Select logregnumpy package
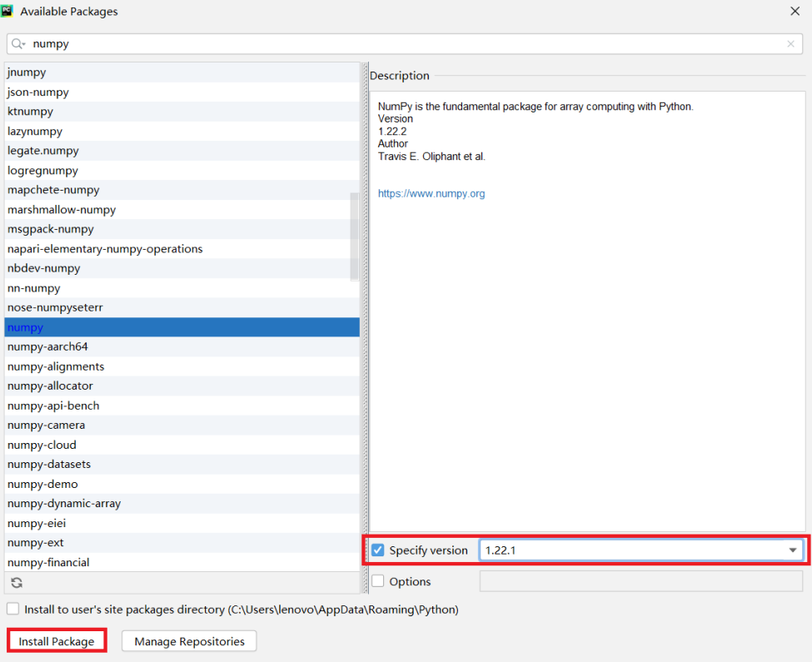This screenshot has height=662, width=812. pos(182,170)
